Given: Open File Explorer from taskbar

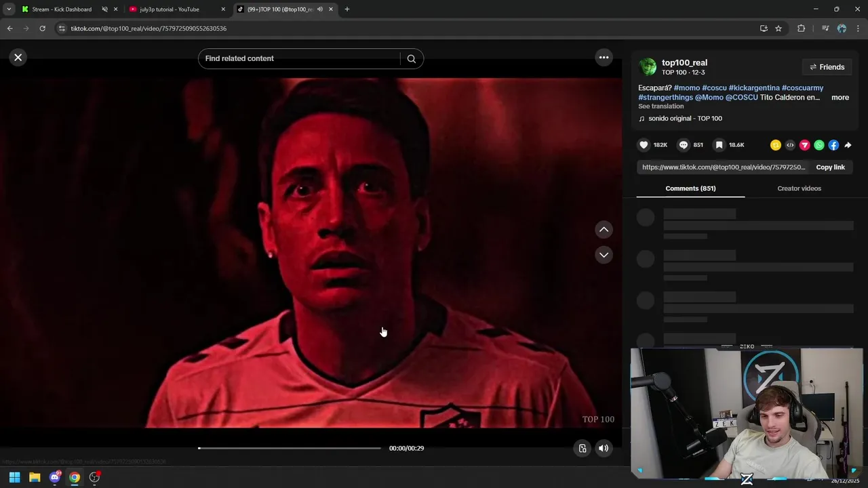Looking at the screenshot, I should 35,477.
